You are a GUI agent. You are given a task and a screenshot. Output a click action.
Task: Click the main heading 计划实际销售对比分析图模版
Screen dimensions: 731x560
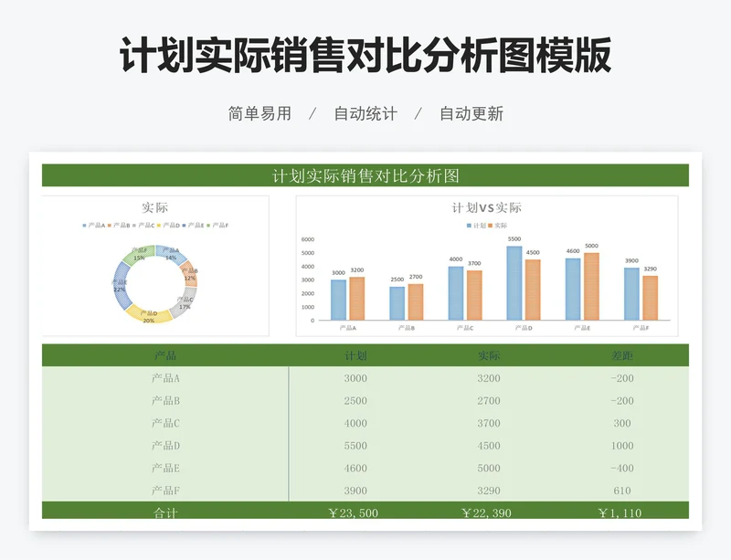365,56
